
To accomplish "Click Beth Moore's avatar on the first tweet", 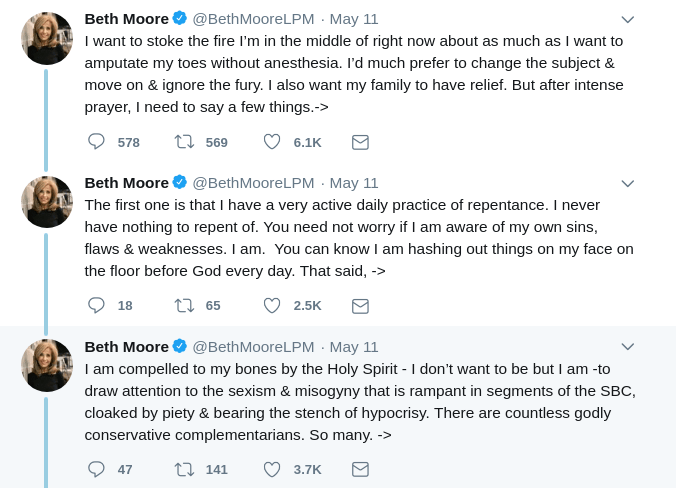I will click(47, 39).
